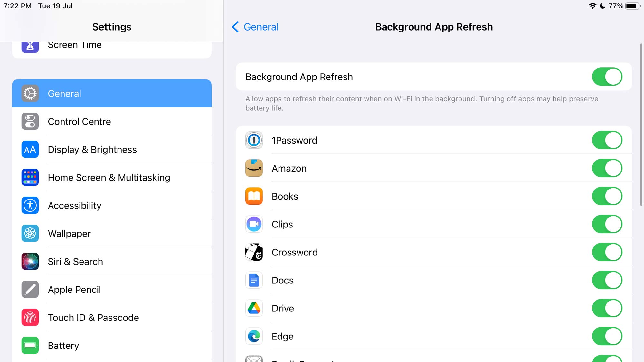Open Home Screen & Multitasking settings
This screenshot has width=644, height=362.
pyautogui.click(x=112, y=177)
